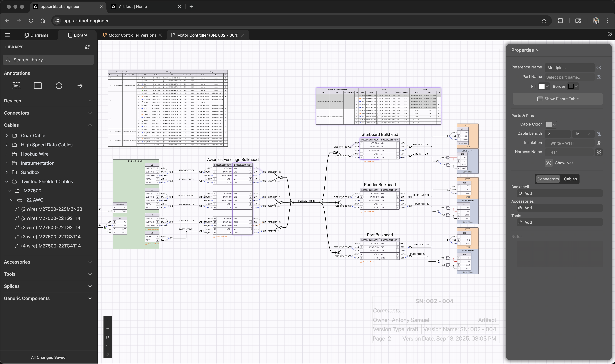Show the hidden Cable Length value
This screenshot has width=615, height=364.
click(599, 134)
